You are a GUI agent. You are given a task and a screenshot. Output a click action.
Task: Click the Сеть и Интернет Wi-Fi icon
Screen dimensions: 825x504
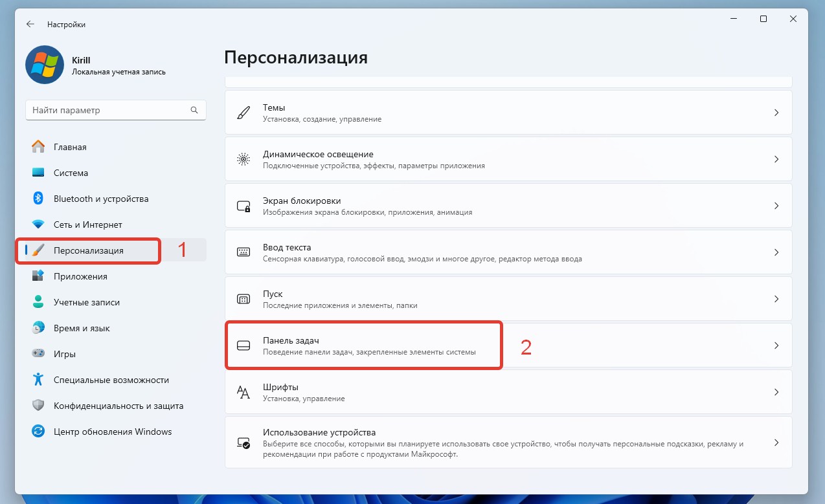pos(38,225)
